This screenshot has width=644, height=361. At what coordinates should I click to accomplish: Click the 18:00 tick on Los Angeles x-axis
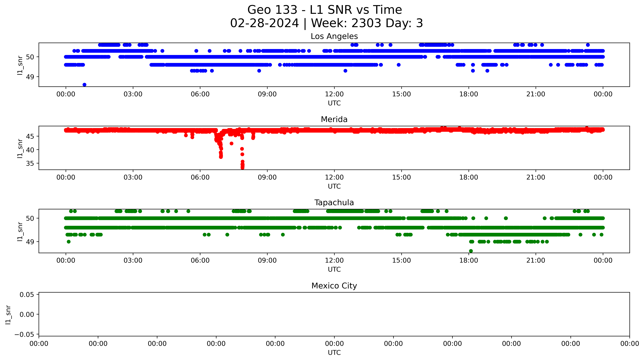(x=469, y=94)
